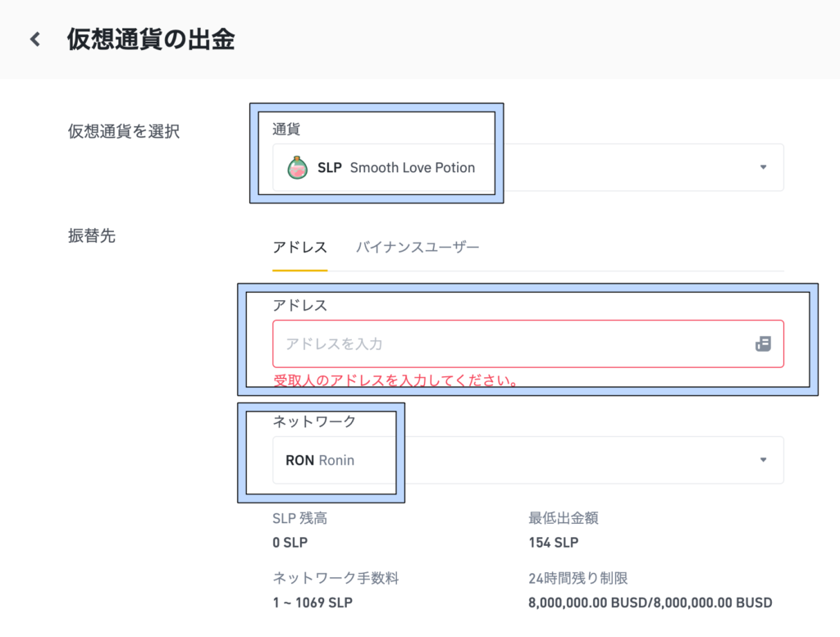The width and height of the screenshot is (840, 637).
Task: Open the address book icon in address field
Action: click(x=763, y=344)
